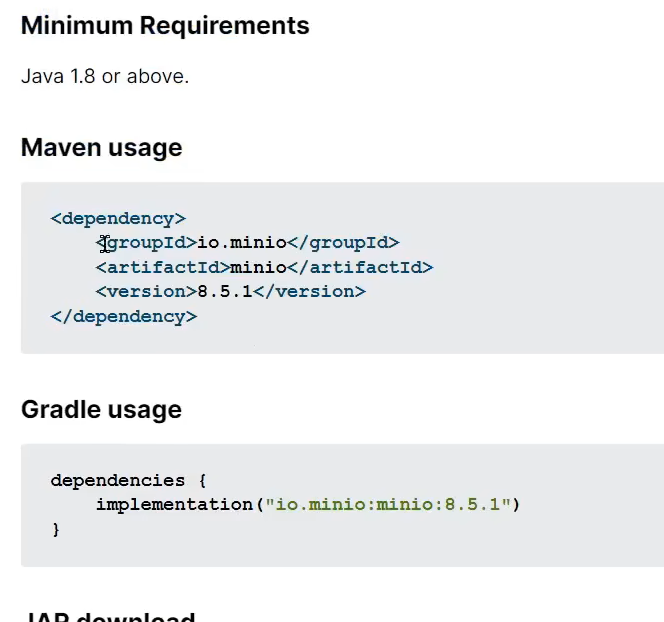This screenshot has height=622, width=664.
Task: Click the implementation io.minio:minio:8.5.1 line
Action: tap(308, 505)
